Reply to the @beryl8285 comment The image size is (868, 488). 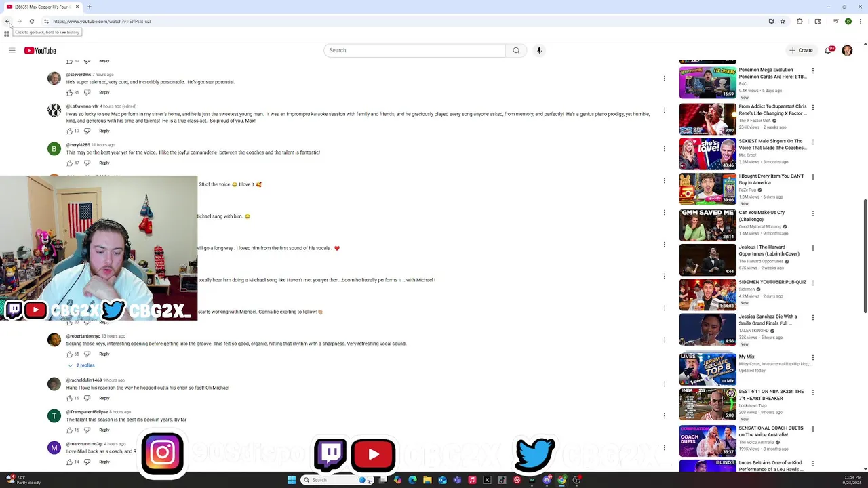point(104,163)
